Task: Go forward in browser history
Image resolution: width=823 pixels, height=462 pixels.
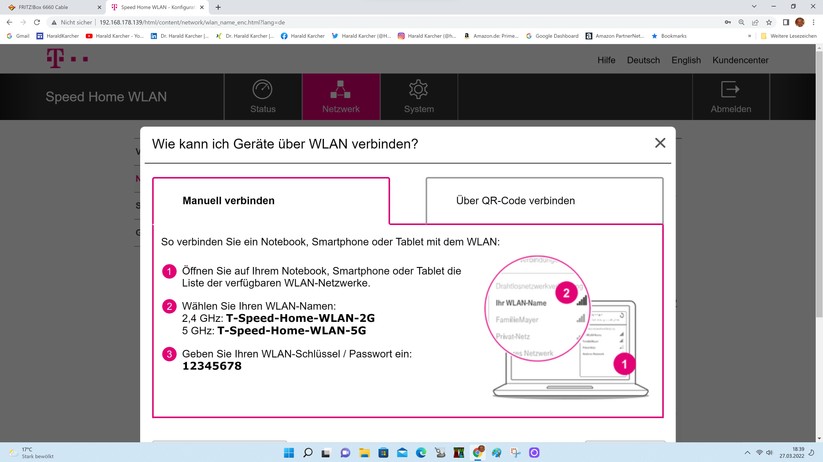Action: pos(23,22)
